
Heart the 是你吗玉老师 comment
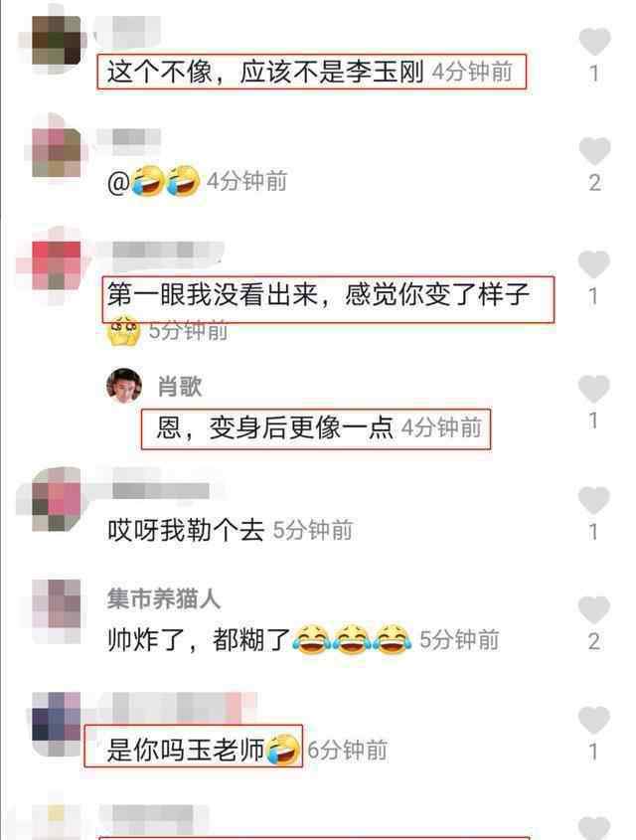[x=593, y=720]
